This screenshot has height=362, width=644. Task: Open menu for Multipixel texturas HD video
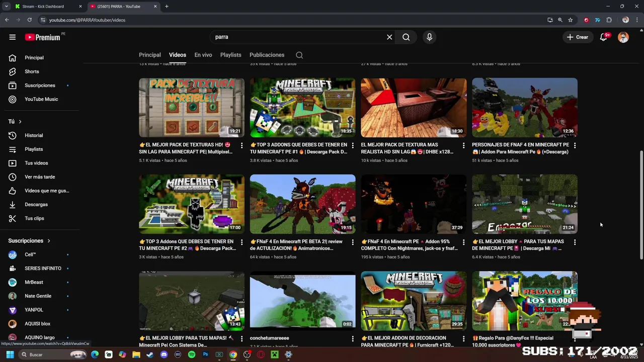coord(242,145)
